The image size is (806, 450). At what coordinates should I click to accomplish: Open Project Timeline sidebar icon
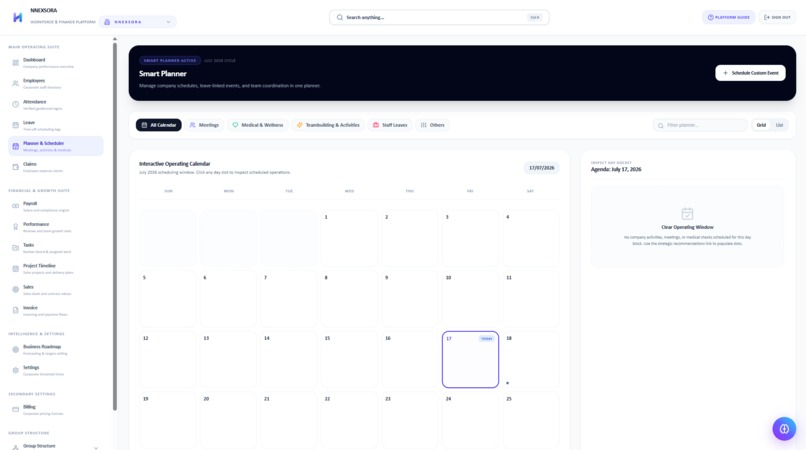point(15,268)
